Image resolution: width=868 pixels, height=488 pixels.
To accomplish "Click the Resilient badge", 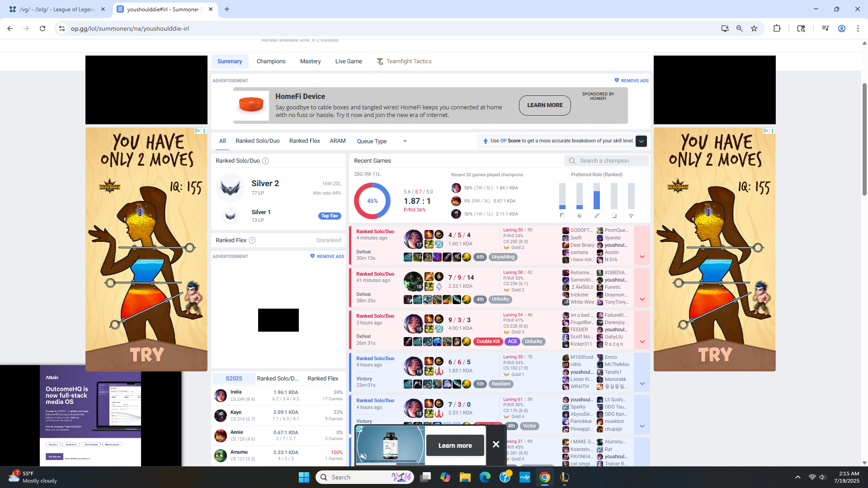I will (501, 384).
